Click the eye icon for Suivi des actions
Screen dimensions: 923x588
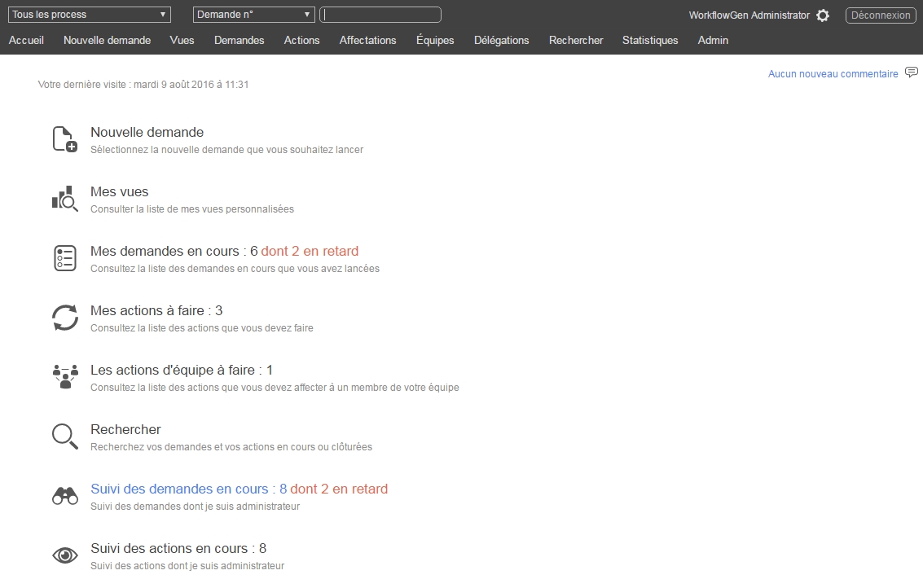tap(64, 555)
